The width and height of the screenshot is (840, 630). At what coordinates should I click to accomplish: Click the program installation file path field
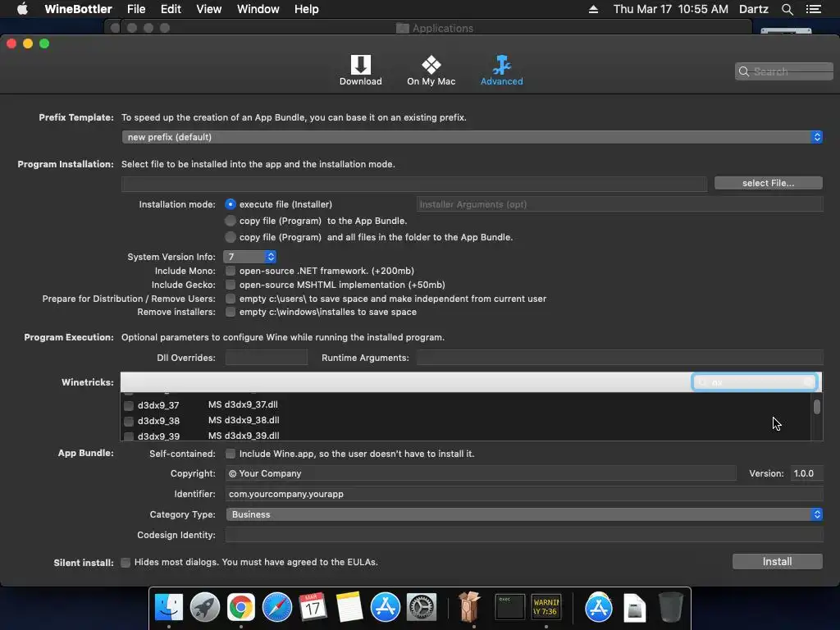(x=414, y=184)
